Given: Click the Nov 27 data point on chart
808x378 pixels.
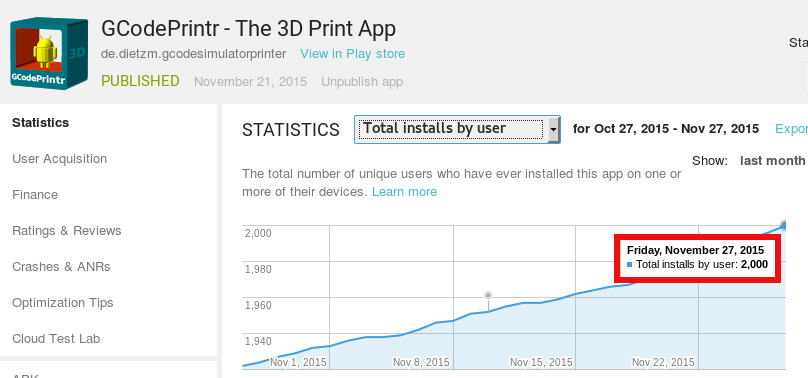Looking at the screenshot, I should [x=784, y=226].
